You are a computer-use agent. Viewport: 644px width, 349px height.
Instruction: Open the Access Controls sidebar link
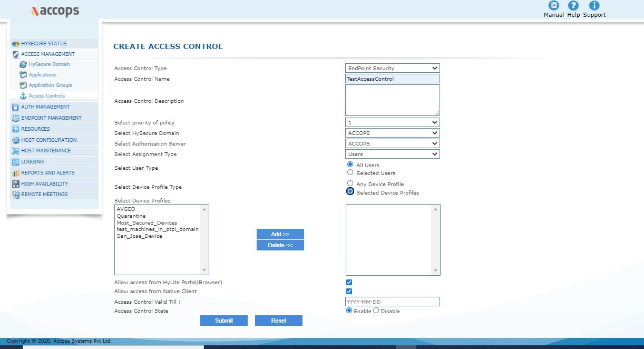click(x=47, y=96)
